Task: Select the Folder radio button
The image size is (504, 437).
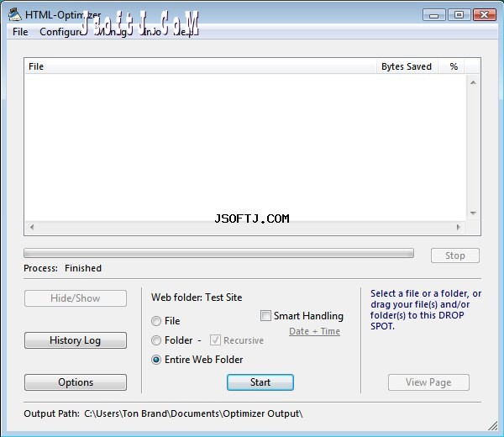Action: pos(156,340)
